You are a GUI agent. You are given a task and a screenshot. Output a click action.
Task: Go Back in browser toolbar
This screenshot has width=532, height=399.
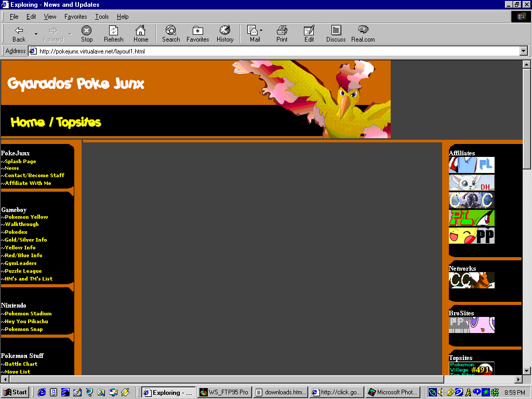point(19,34)
